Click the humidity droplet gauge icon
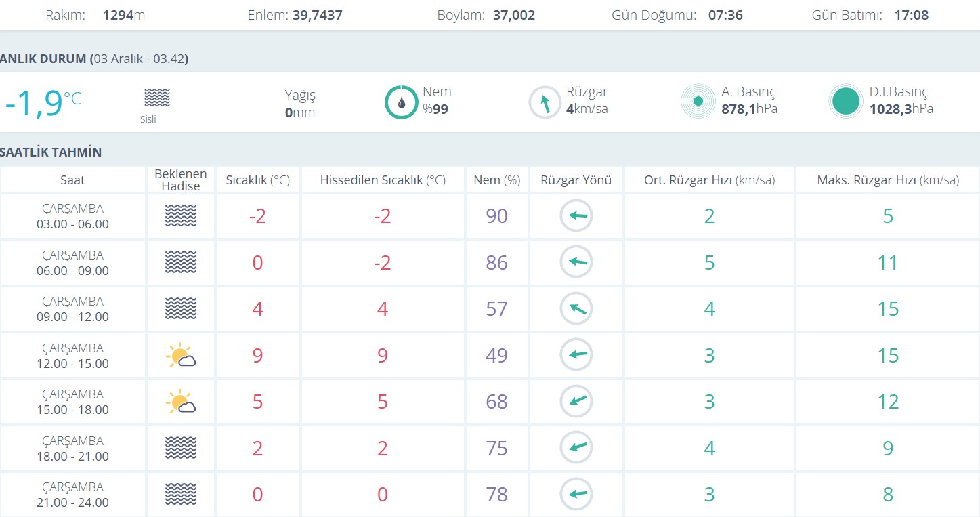Viewport: 980px width, 517px height. (401, 102)
